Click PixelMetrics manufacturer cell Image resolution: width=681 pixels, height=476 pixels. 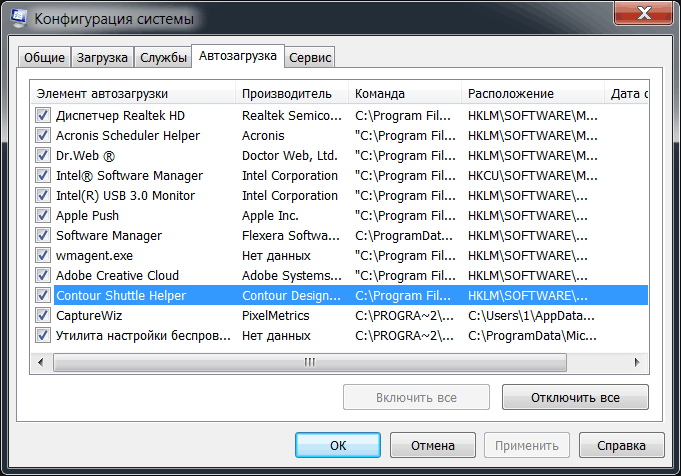(x=276, y=315)
